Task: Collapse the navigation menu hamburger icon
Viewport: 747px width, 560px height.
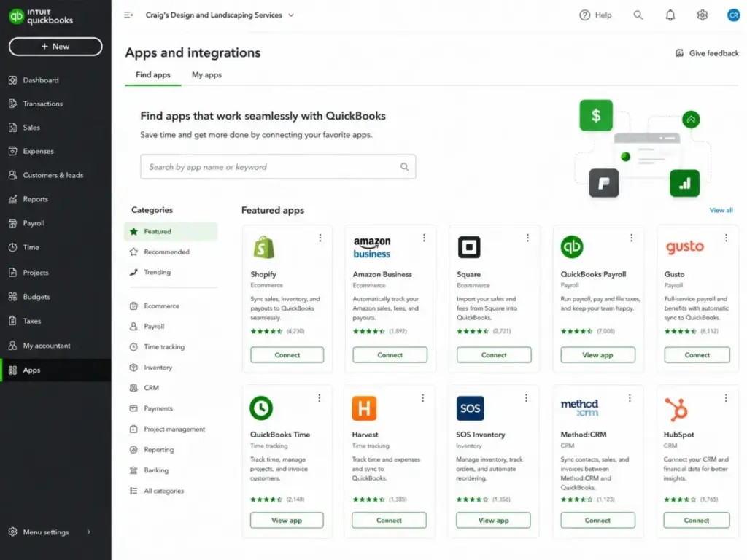Action: point(128,15)
